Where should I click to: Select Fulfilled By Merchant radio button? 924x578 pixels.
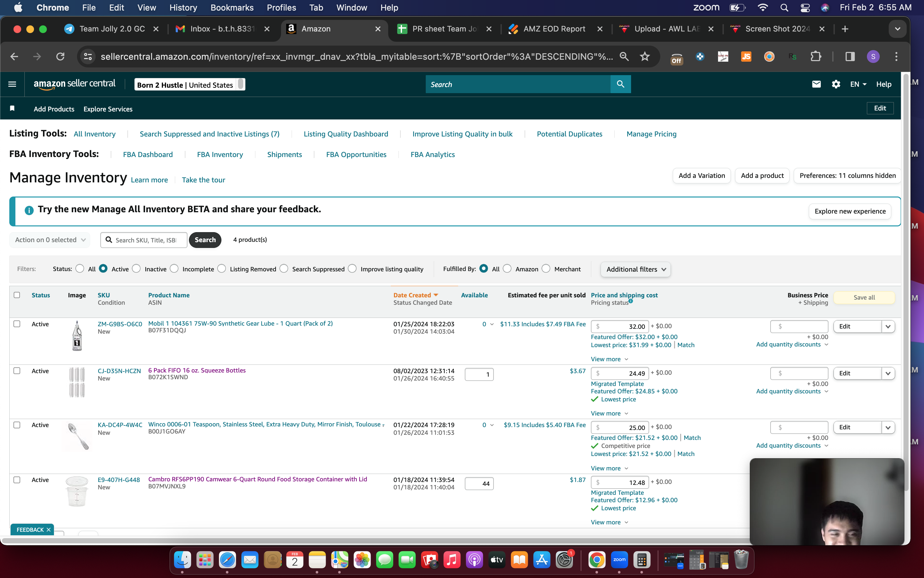pos(546,268)
